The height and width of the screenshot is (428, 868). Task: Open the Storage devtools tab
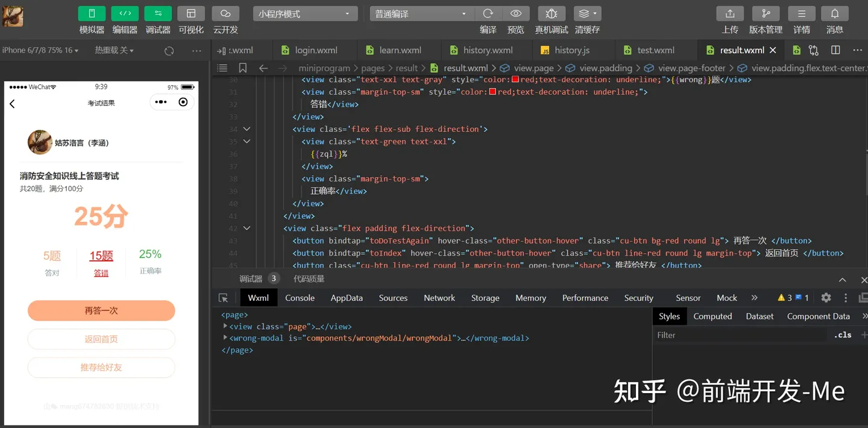click(485, 298)
